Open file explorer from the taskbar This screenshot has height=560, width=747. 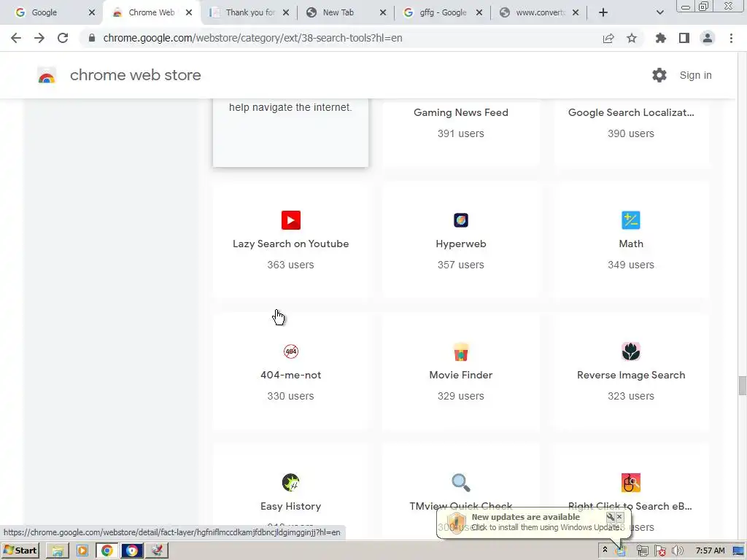pyautogui.click(x=58, y=551)
